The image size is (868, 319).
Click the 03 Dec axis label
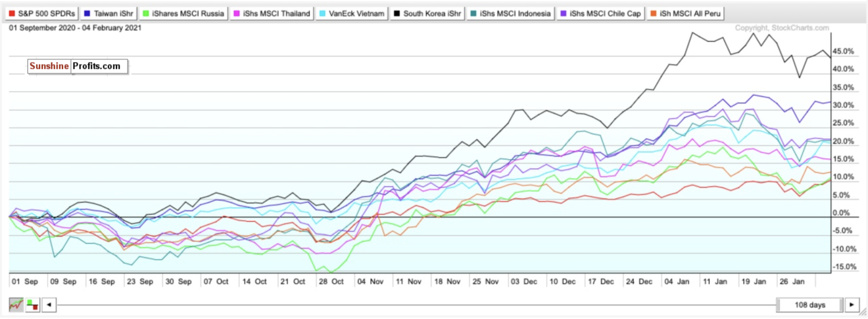pyautogui.click(x=524, y=282)
